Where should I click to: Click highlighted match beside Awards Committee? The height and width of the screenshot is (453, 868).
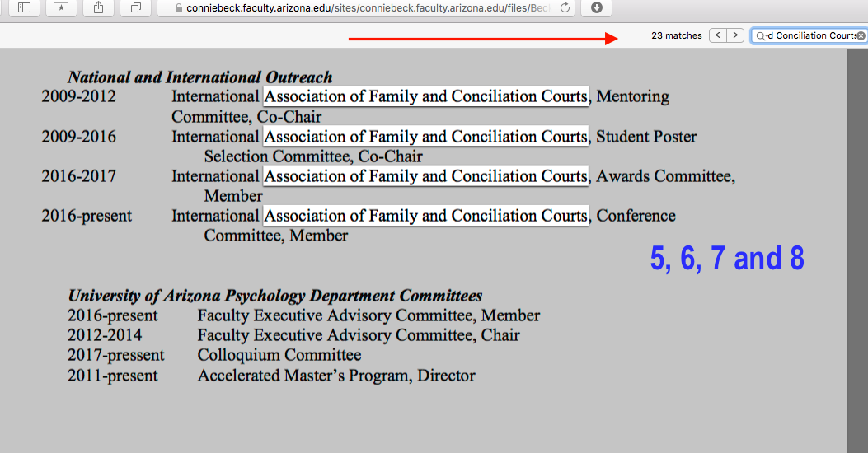pos(425,176)
